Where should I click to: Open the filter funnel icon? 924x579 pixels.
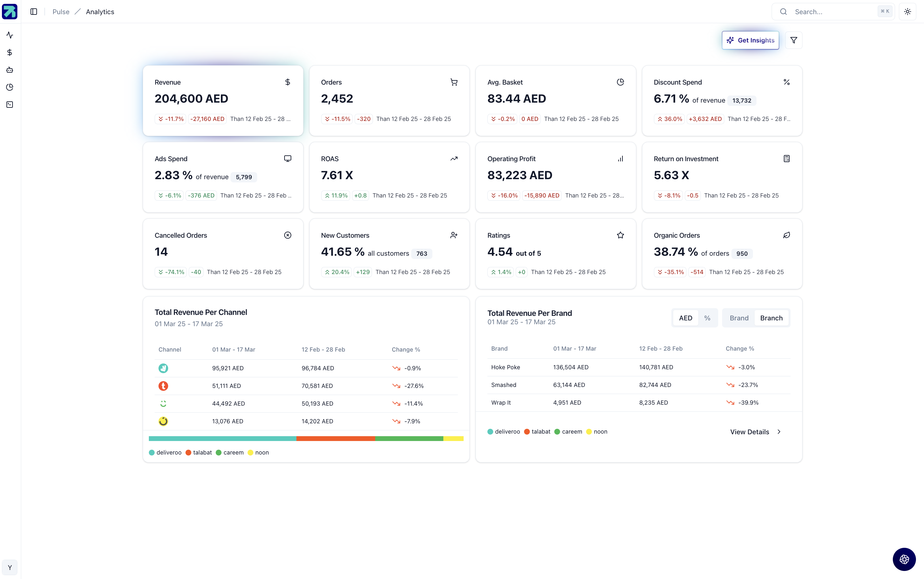point(793,40)
